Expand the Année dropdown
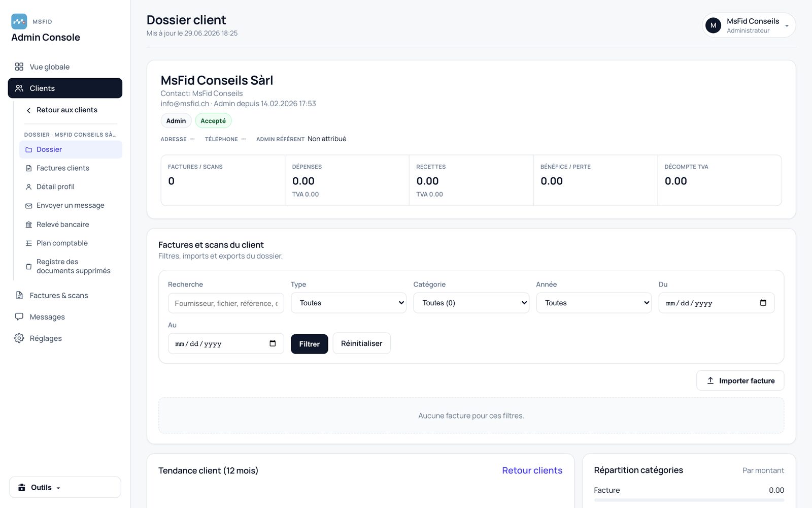 pos(594,303)
